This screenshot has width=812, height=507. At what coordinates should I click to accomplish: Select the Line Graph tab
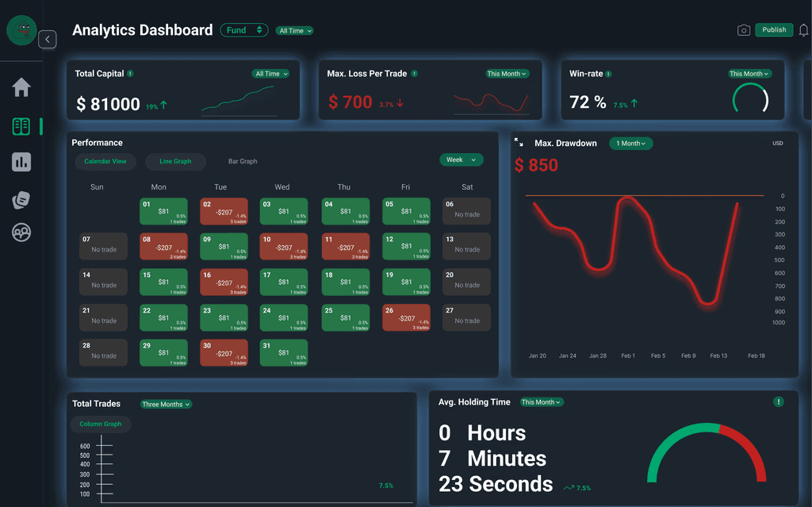click(x=175, y=161)
